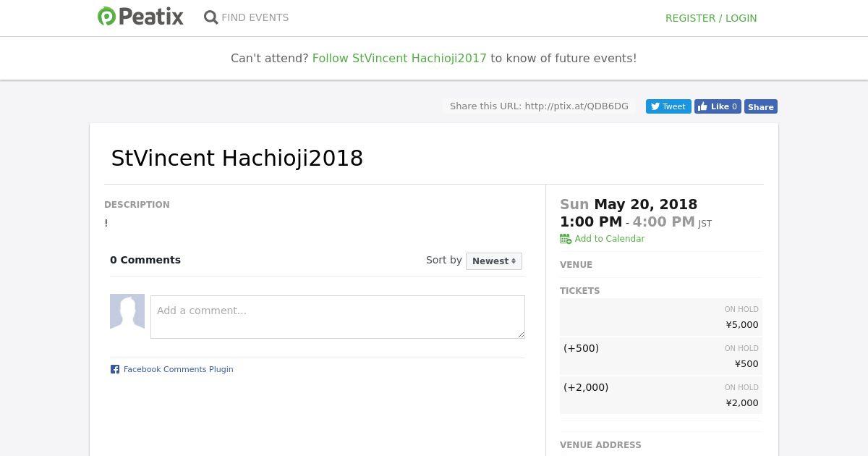The width and height of the screenshot is (868, 456).
Task: Click the Peatix logo
Action: 140,17
